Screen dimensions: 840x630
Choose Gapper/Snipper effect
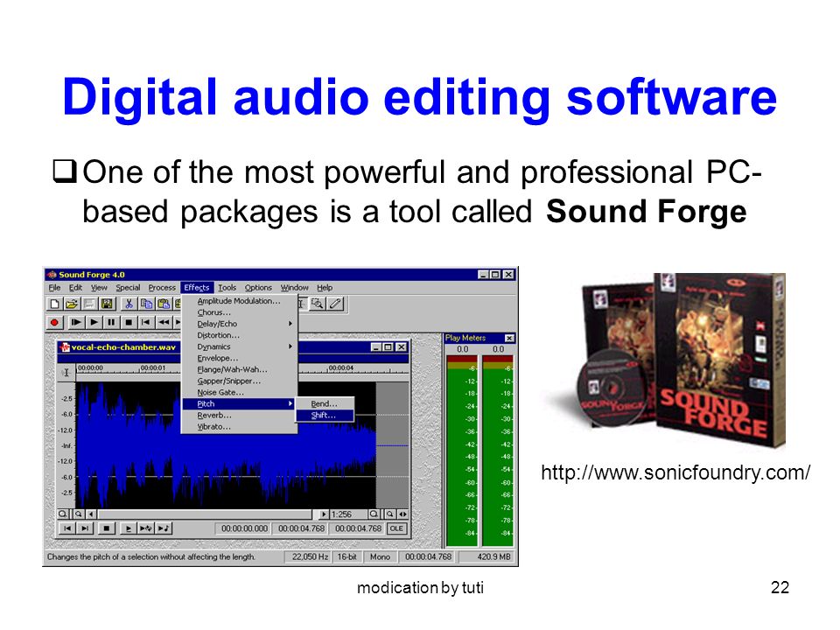pyautogui.click(x=240, y=381)
